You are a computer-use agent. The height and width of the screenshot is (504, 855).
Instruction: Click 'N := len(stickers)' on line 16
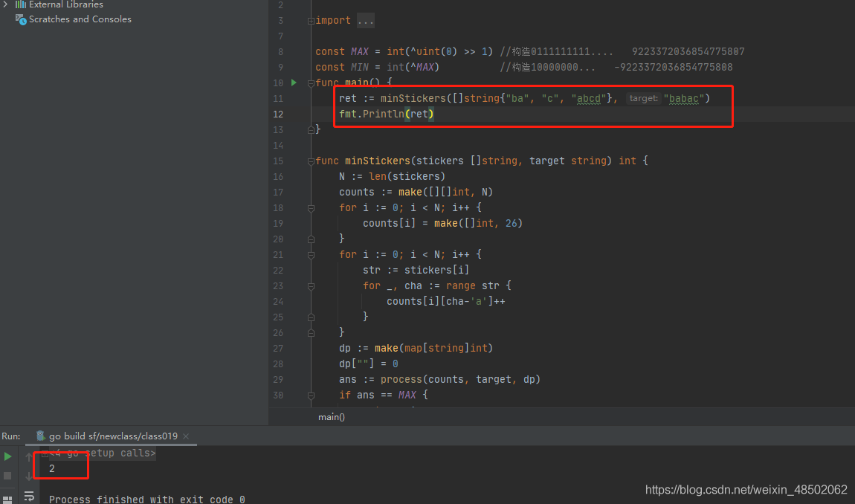click(392, 177)
